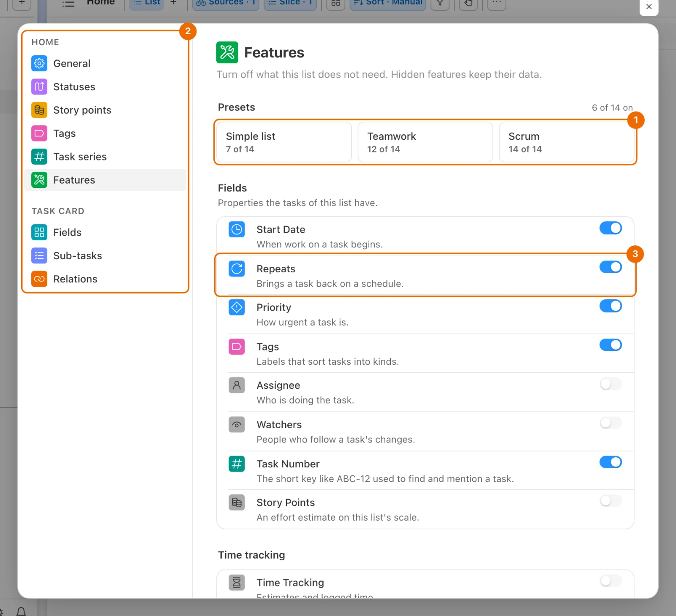676x616 pixels.
Task: Apply the Scrum preset
Action: click(x=566, y=142)
